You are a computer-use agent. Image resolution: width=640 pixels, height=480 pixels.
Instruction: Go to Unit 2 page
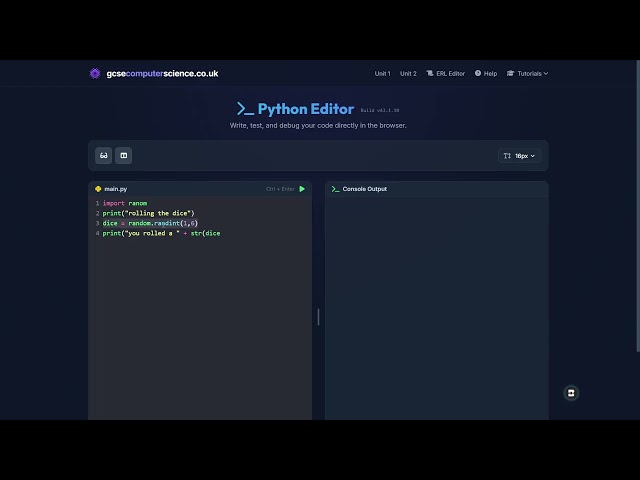pyautogui.click(x=408, y=73)
